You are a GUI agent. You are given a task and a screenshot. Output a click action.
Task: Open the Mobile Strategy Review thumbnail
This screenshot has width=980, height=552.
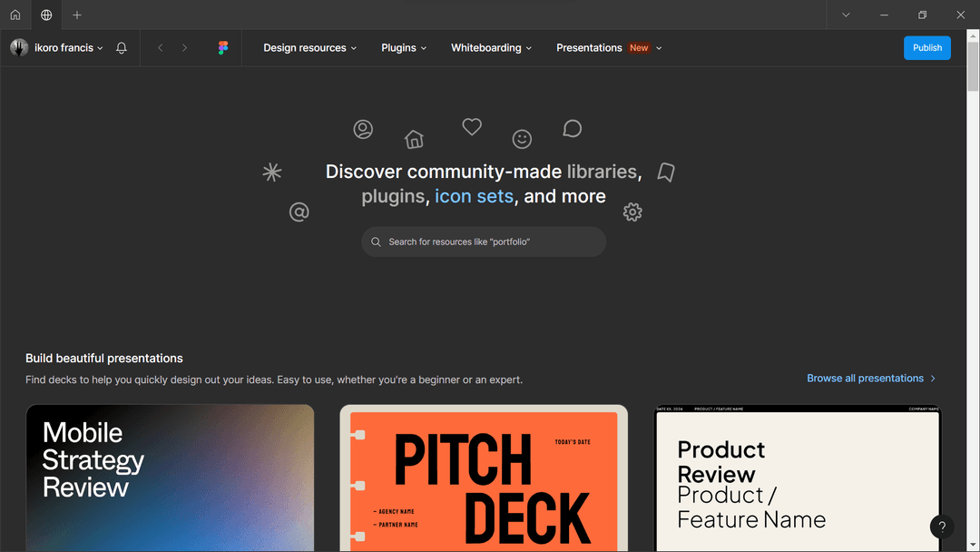[x=170, y=478]
